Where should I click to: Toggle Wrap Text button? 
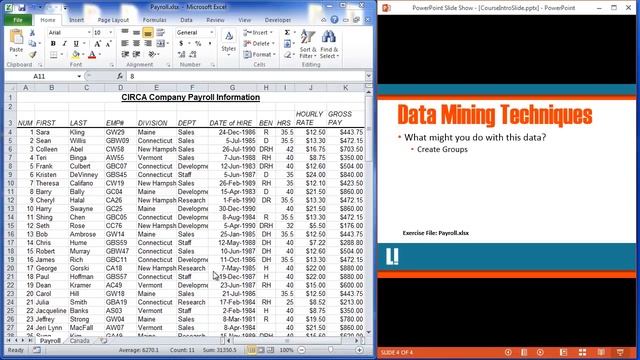point(160,33)
